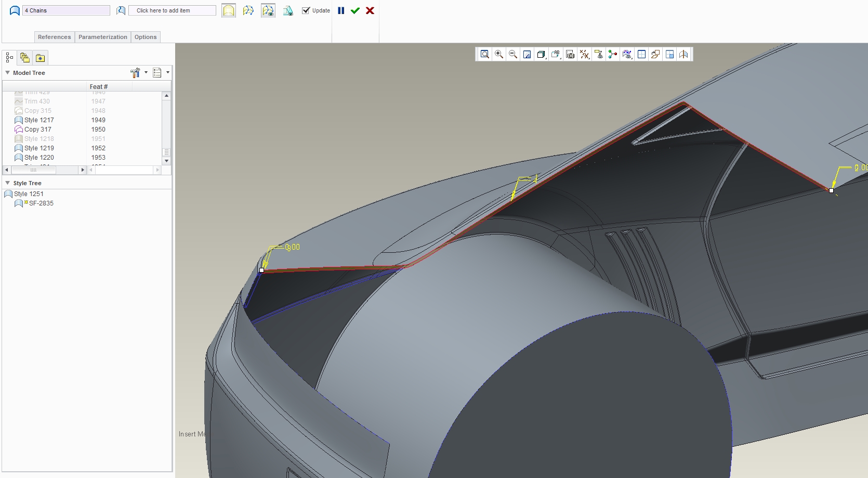Select Copy 317 in the Model Tree
The height and width of the screenshot is (478, 868).
click(38, 130)
